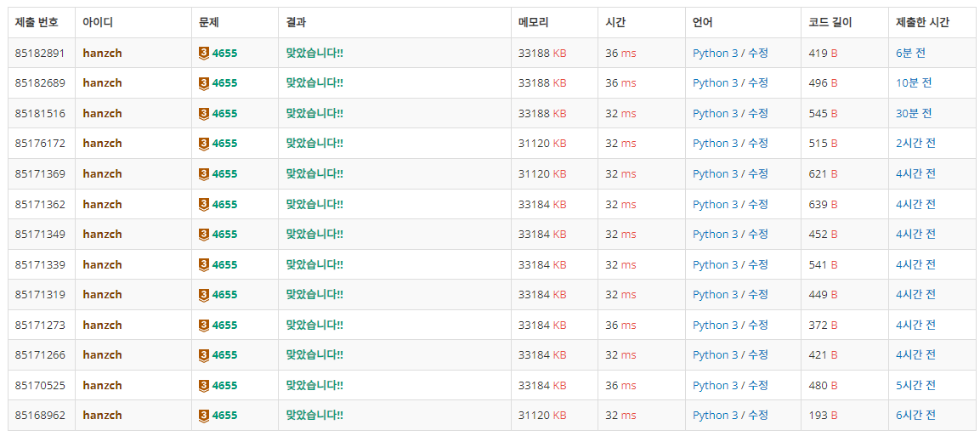980x436 pixels.
Task: Click '31120 KB' memory in row 85176172
Action: 542,144
